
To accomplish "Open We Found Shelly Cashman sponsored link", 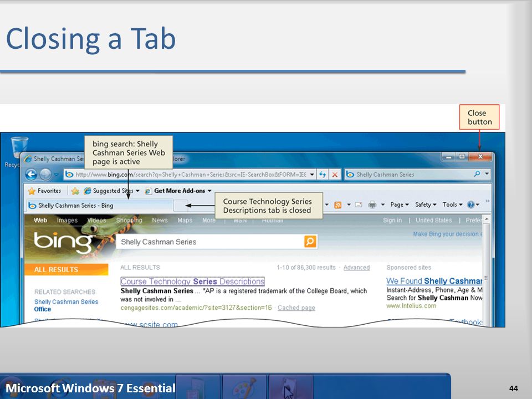I will (434, 281).
